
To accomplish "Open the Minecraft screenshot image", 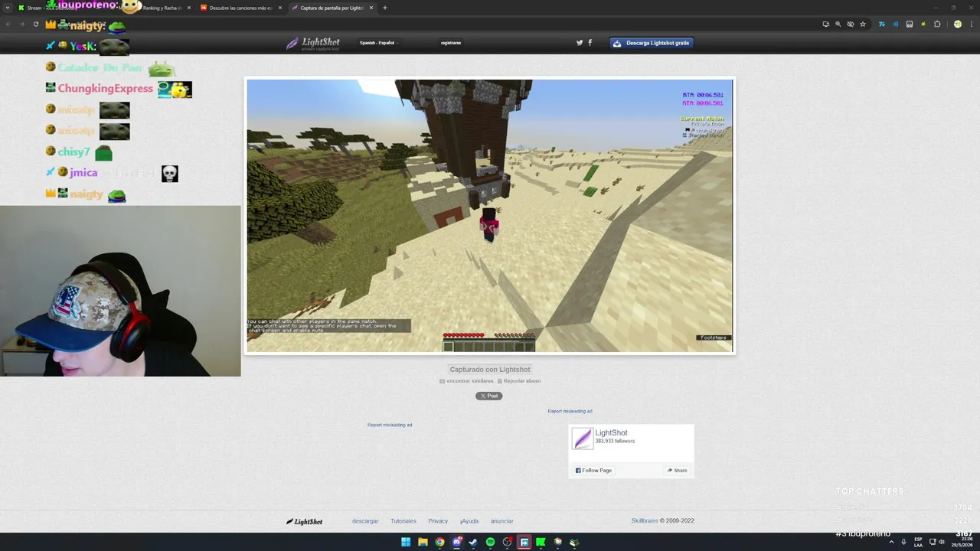I will tap(490, 216).
